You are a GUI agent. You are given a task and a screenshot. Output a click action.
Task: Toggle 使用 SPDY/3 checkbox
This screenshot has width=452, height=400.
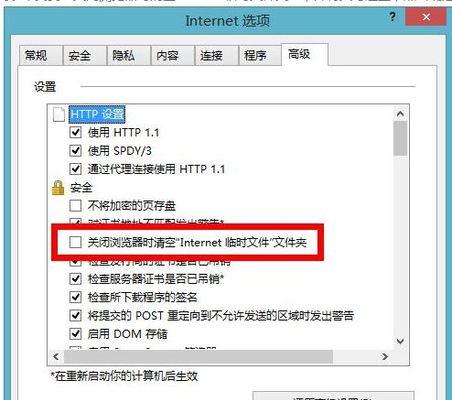point(76,151)
